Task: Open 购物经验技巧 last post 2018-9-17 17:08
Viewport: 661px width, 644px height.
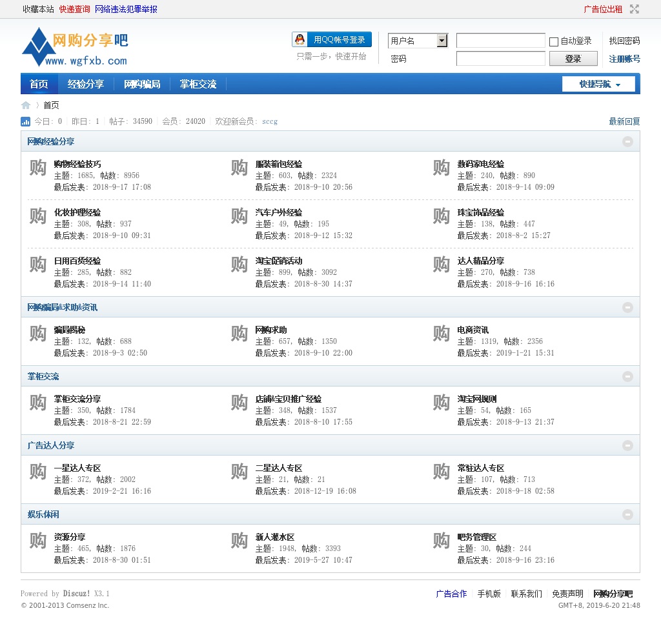Action: click(x=122, y=187)
